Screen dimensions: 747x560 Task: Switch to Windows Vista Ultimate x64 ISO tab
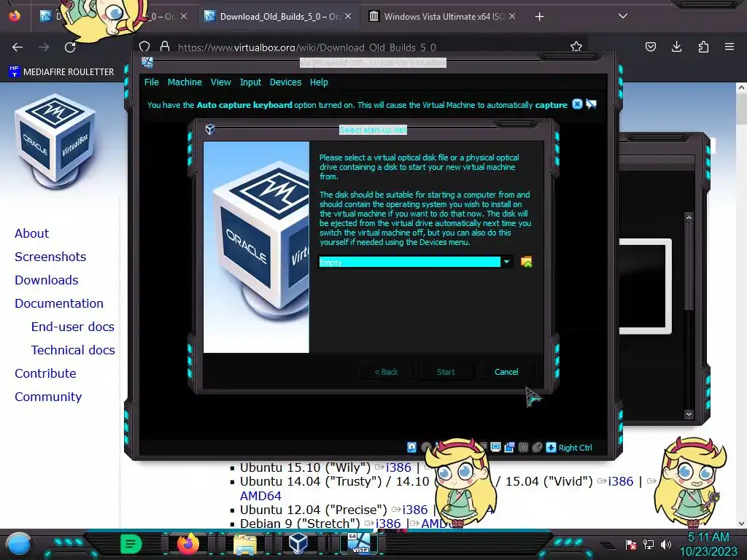(443, 16)
